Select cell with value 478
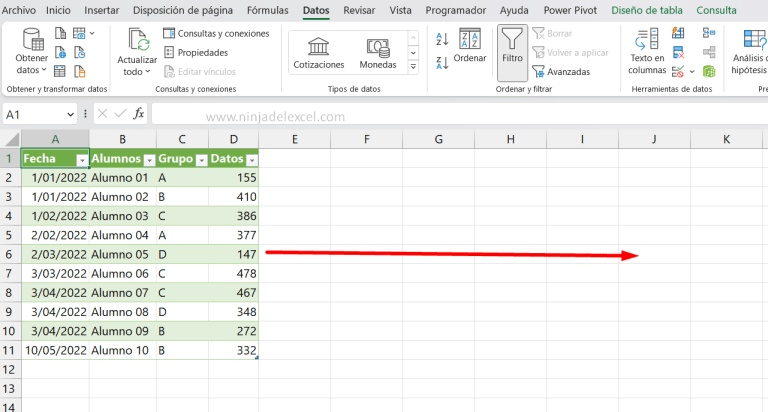The width and height of the screenshot is (768, 412). pos(233,273)
